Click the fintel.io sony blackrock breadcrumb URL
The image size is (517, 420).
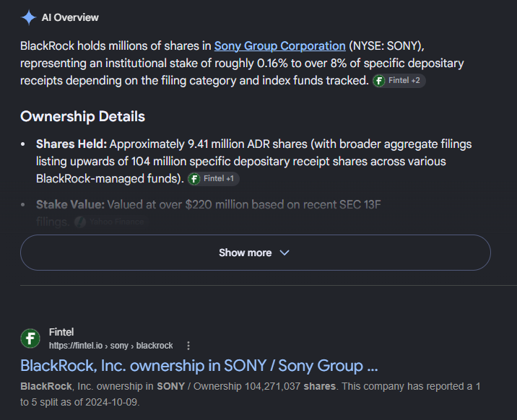pyautogui.click(x=110, y=346)
